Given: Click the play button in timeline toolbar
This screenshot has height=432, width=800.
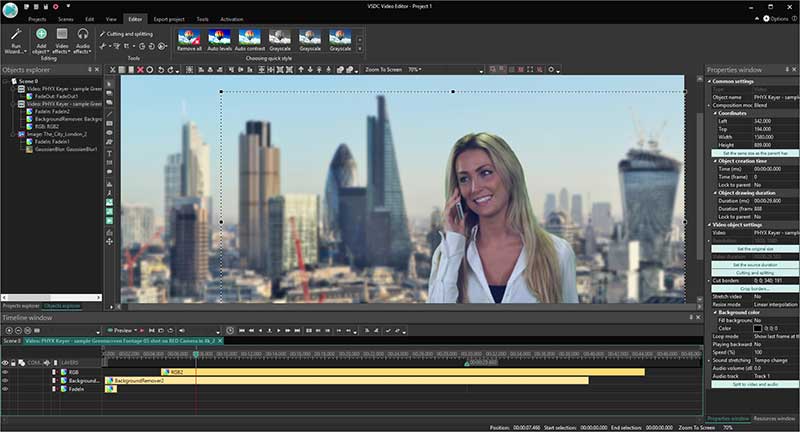Looking at the screenshot, I should click(x=279, y=331).
